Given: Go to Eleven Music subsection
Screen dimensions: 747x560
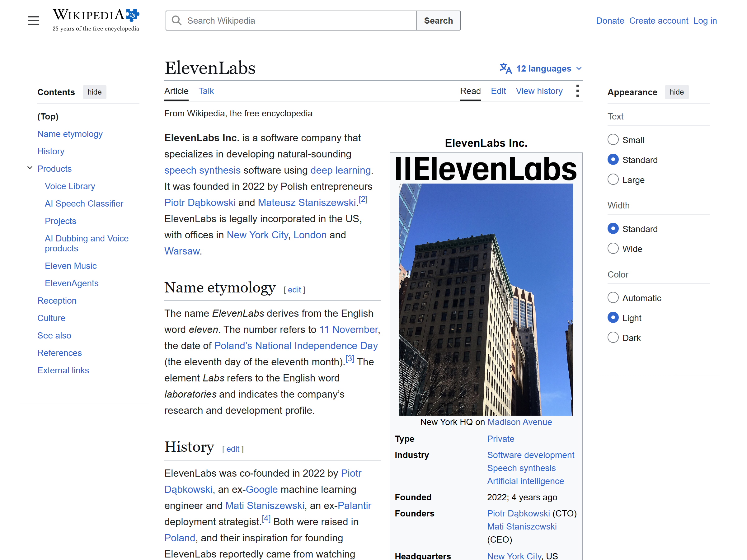Looking at the screenshot, I should (71, 266).
